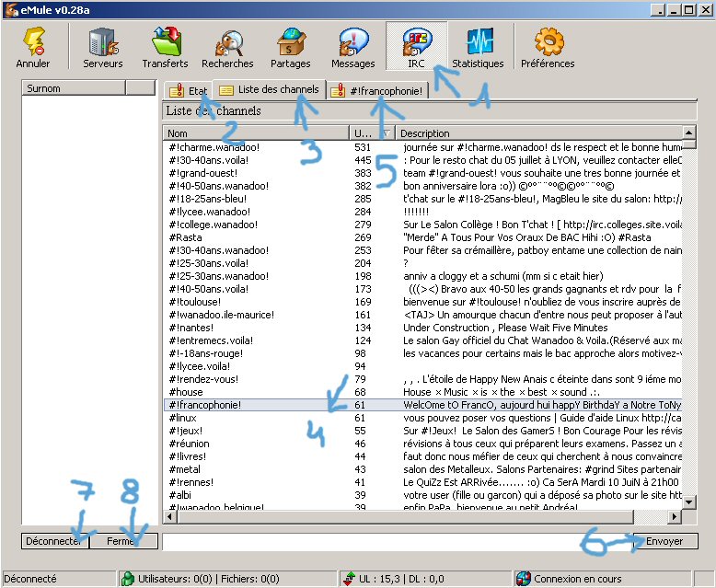Select channel #!charme.wanadoo!

pyautogui.click(x=422, y=147)
